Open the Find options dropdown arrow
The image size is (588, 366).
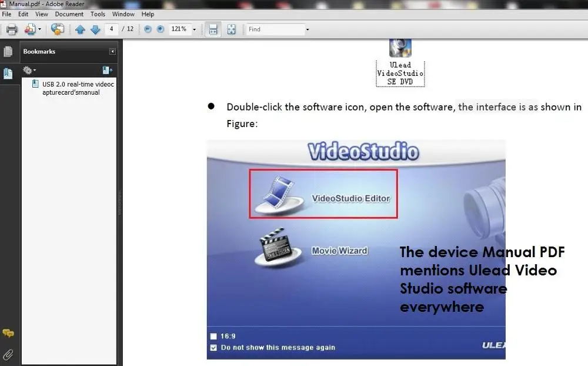[x=308, y=29]
